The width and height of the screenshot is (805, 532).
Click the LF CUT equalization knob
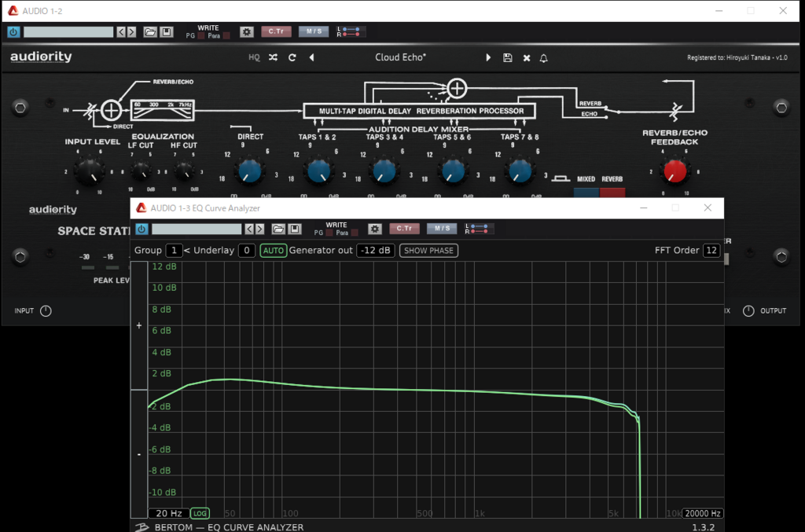click(142, 171)
